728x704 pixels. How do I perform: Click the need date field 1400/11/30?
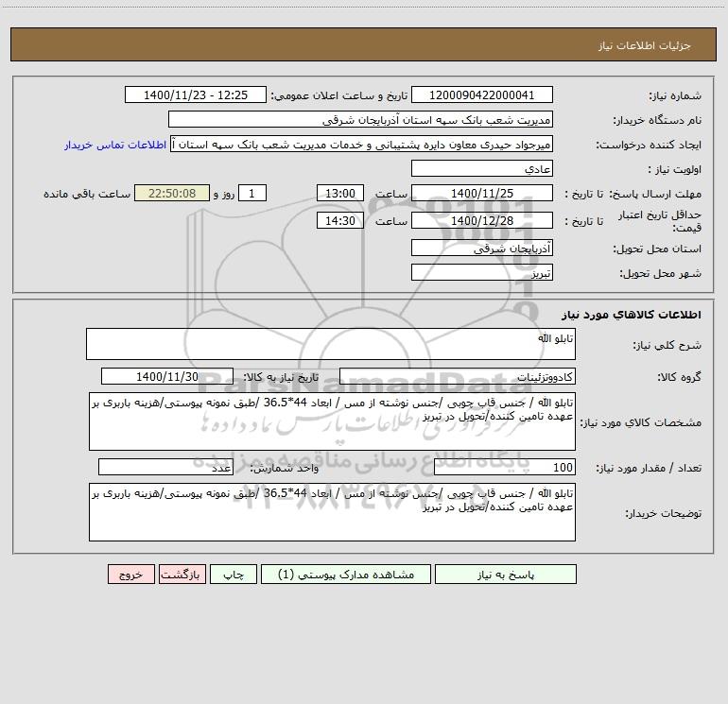pos(167,376)
